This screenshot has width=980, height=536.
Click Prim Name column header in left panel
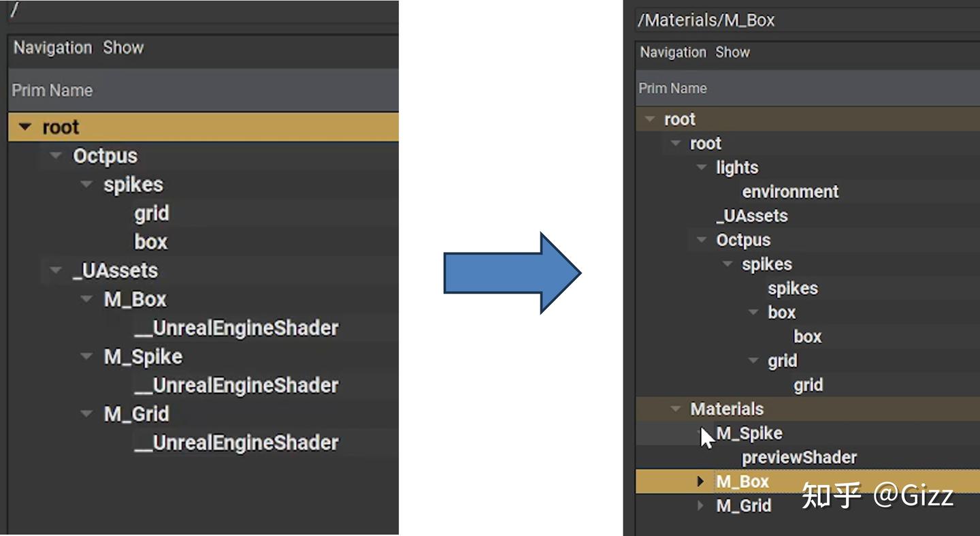tap(52, 91)
